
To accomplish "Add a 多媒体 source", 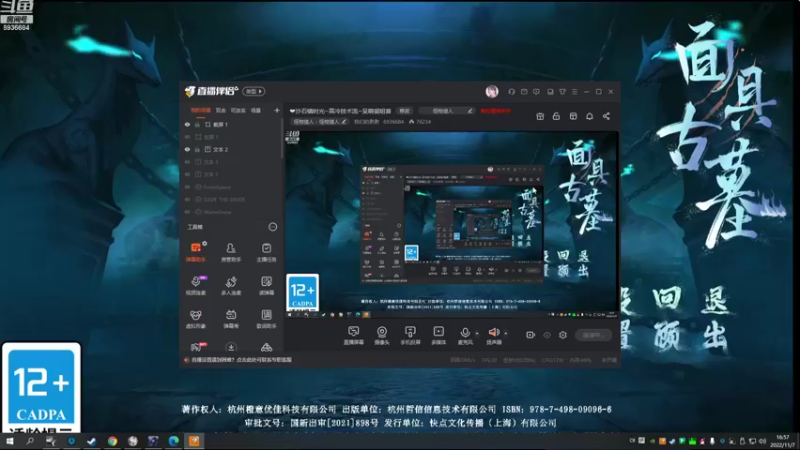I will [x=439, y=335].
